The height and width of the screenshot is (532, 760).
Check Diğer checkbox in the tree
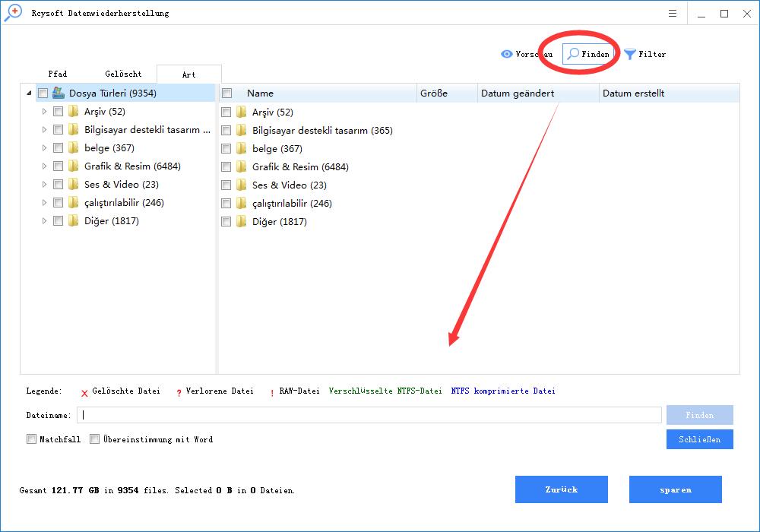59,221
